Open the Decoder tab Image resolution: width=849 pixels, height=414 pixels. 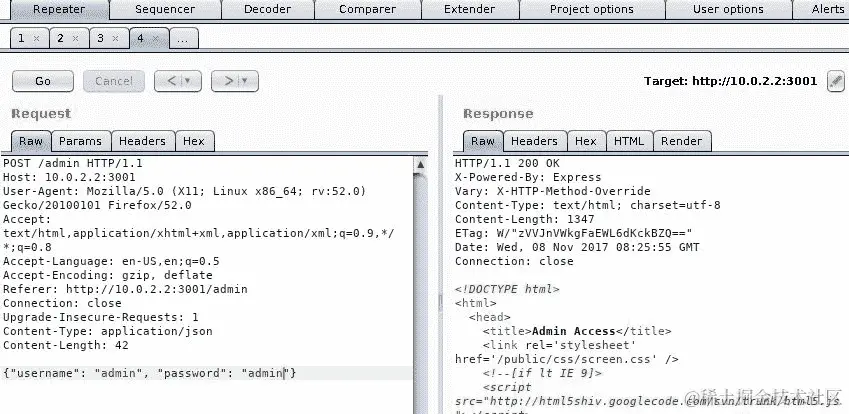click(x=267, y=9)
